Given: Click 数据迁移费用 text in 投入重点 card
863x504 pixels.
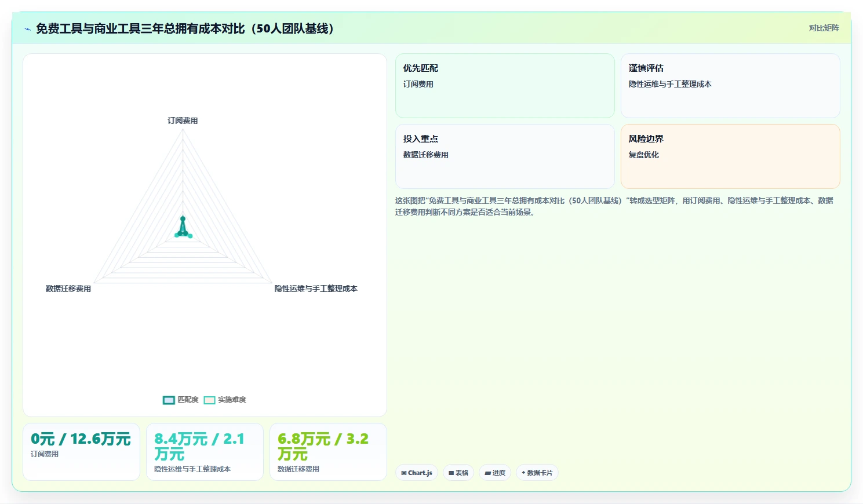Looking at the screenshot, I should point(426,155).
